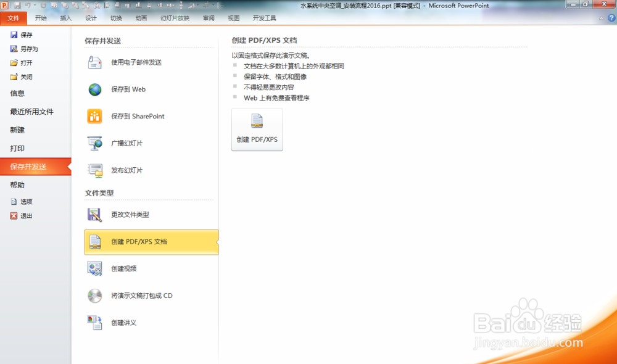This screenshot has height=364, width=617.
Task: Choose 将演示文稿打包成 CD option
Action: pos(151,296)
